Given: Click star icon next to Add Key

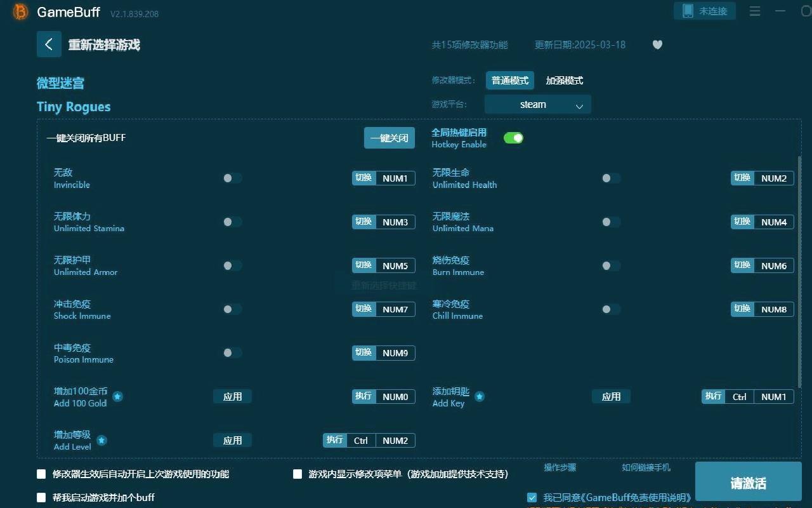Looking at the screenshot, I should click(x=480, y=397).
